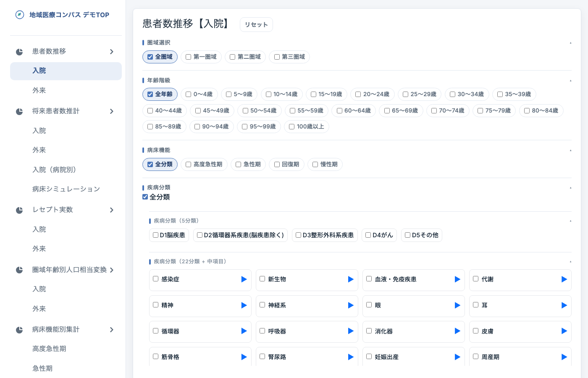Viewport: 588px width, 378px height.
Task: Expand 感染症 sub-items with blue arrow
Action: tap(244, 279)
